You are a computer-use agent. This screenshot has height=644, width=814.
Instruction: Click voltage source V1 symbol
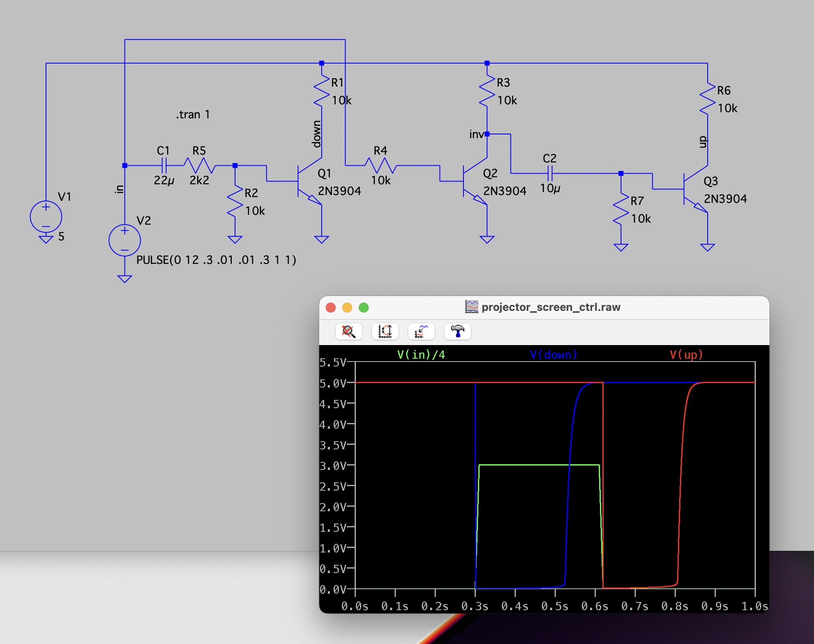[x=46, y=216]
